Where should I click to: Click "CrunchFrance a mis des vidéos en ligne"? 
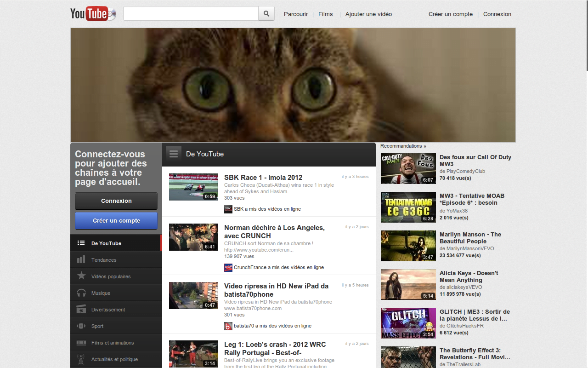click(279, 267)
